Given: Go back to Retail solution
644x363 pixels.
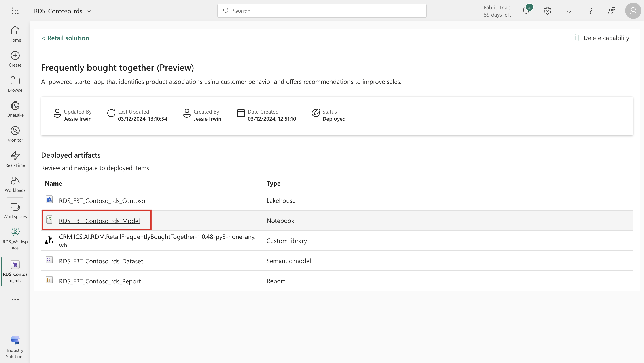Looking at the screenshot, I should pos(65,38).
